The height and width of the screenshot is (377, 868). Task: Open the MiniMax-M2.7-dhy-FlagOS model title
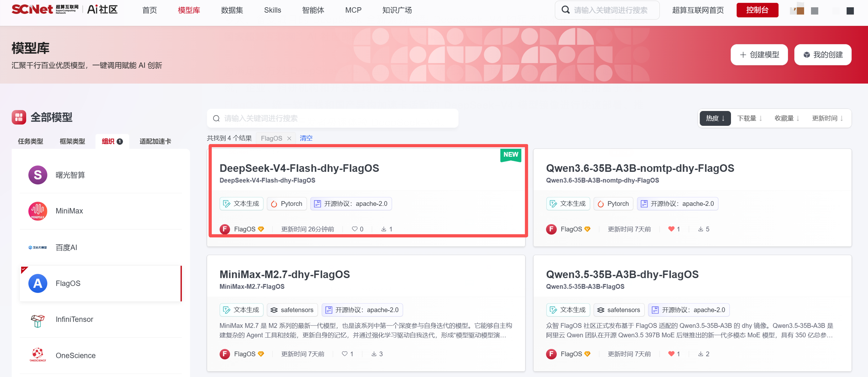(x=285, y=274)
